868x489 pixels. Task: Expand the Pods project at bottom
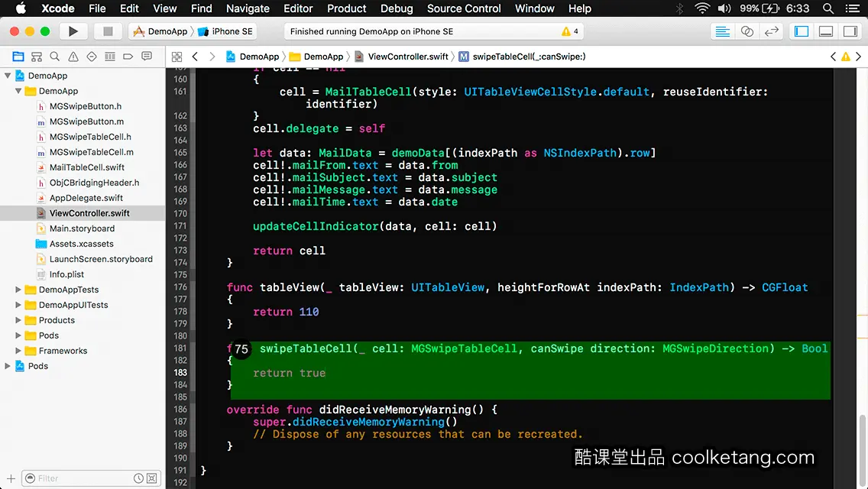pyautogui.click(x=8, y=366)
